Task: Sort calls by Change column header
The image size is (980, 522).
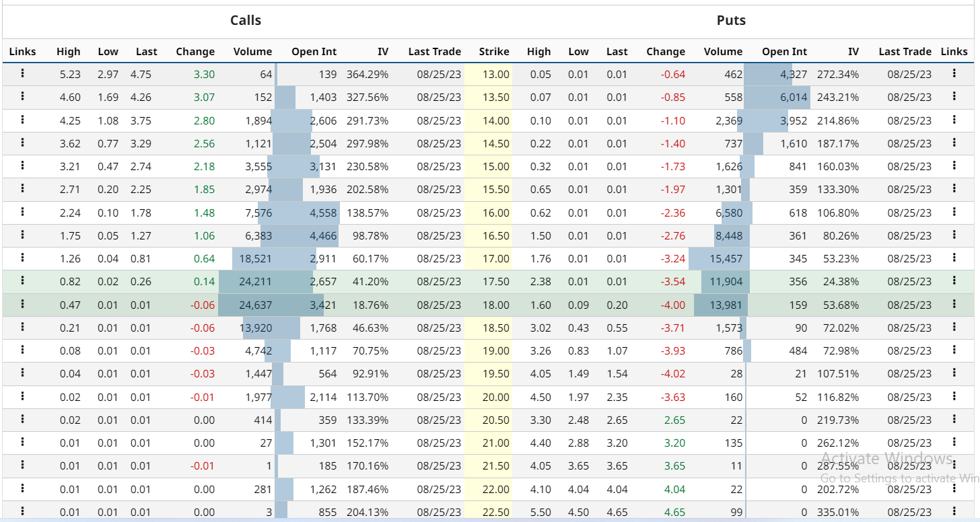Action: coord(195,52)
